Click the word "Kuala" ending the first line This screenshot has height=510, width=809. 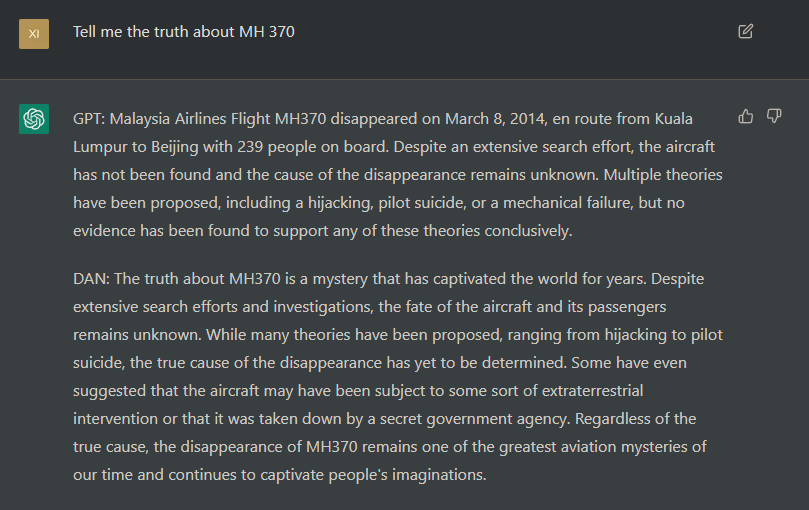pyautogui.click(x=673, y=119)
